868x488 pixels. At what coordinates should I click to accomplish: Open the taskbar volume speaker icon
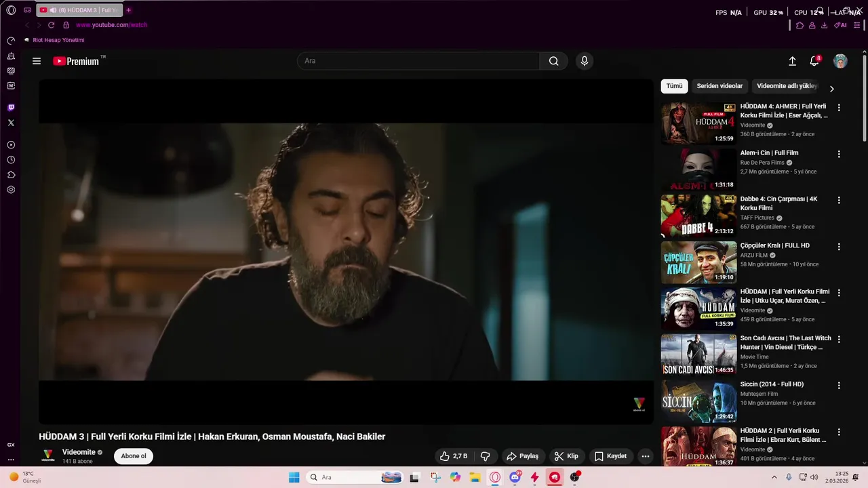[814, 477]
